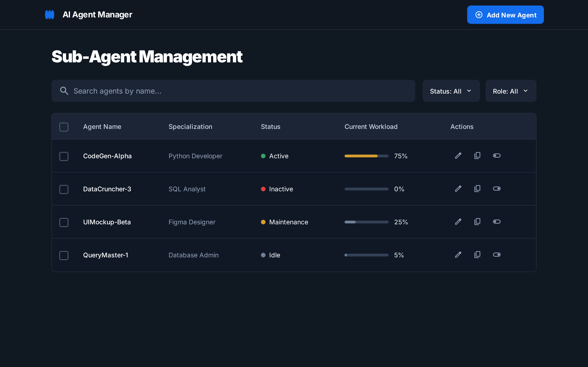
Task: Select the CodeGen-Alpha agent name
Action: (x=107, y=156)
